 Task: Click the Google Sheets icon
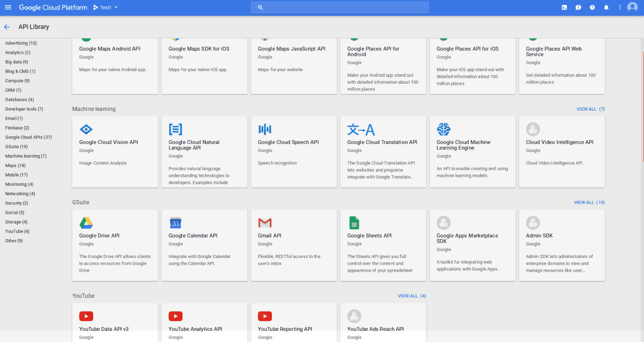(354, 223)
